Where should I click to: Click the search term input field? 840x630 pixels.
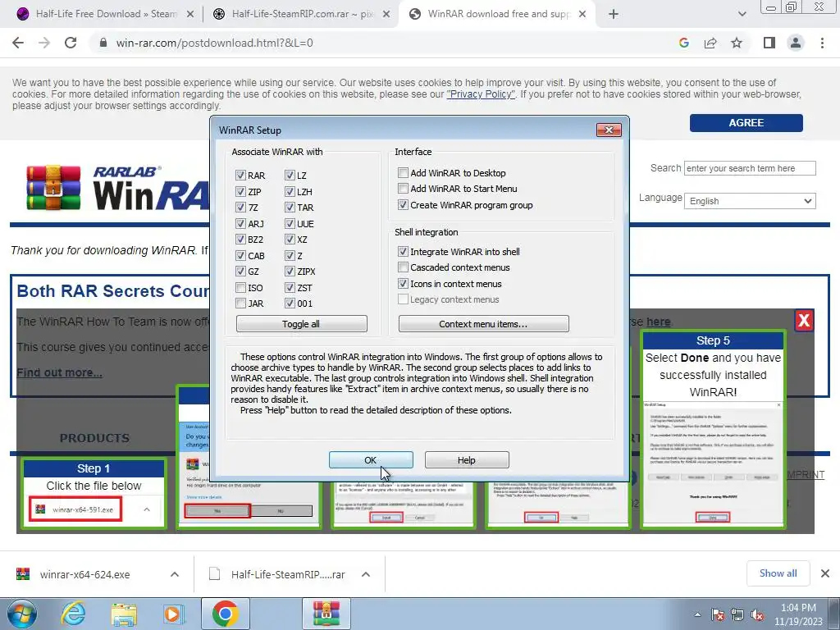click(x=750, y=168)
